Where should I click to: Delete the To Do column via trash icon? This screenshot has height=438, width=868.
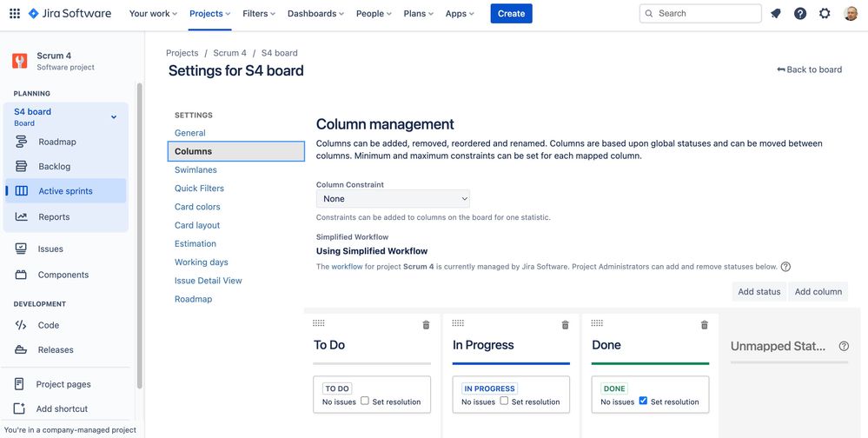[x=426, y=325]
